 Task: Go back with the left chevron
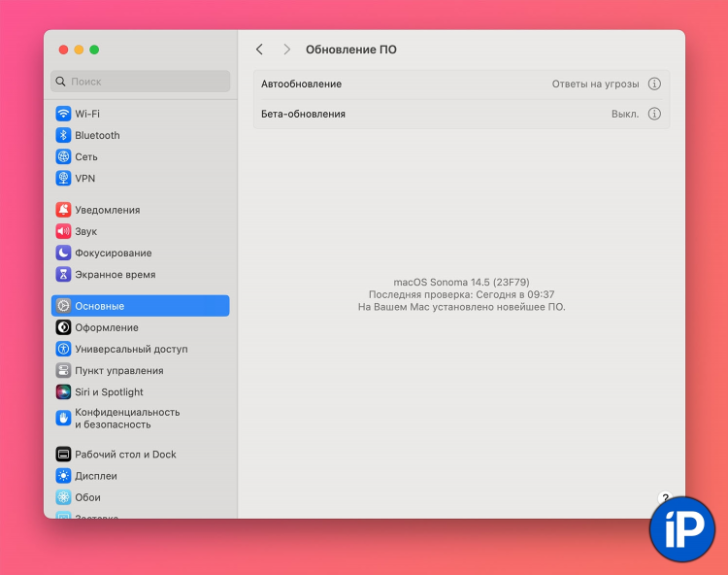coord(259,50)
